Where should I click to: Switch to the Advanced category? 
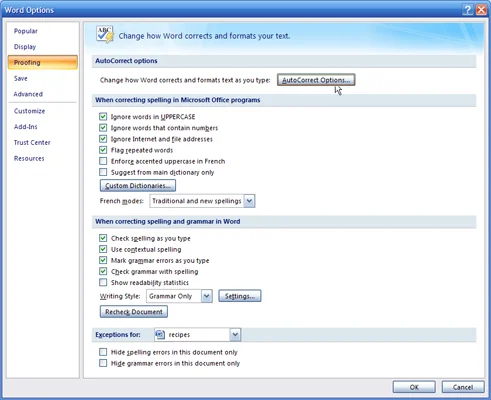28,94
